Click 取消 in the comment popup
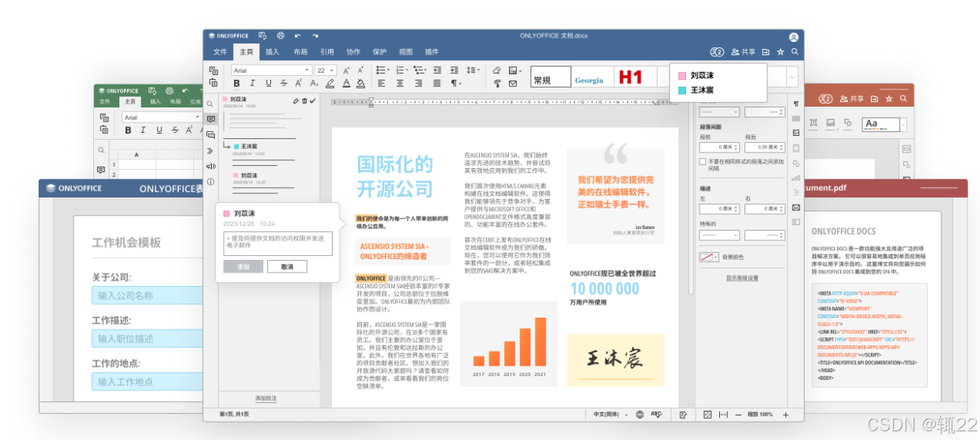Viewport: 980px width, 440px height. [287, 267]
